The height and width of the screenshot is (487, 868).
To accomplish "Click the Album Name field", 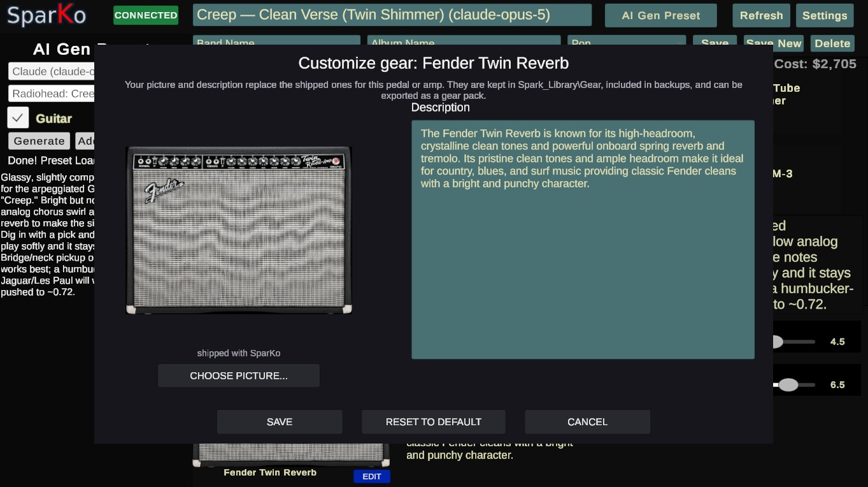I will click(x=464, y=41).
